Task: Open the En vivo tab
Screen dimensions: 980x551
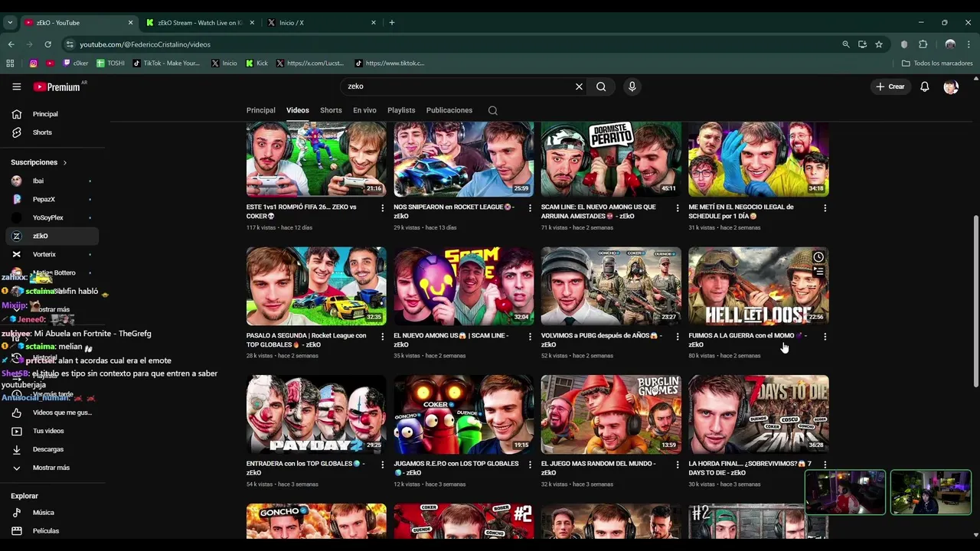Action: point(364,110)
